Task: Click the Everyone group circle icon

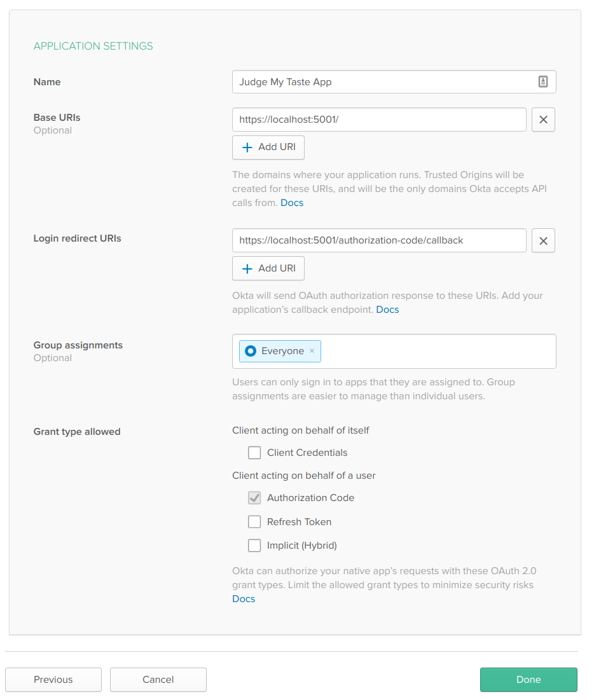Action: (x=251, y=351)
